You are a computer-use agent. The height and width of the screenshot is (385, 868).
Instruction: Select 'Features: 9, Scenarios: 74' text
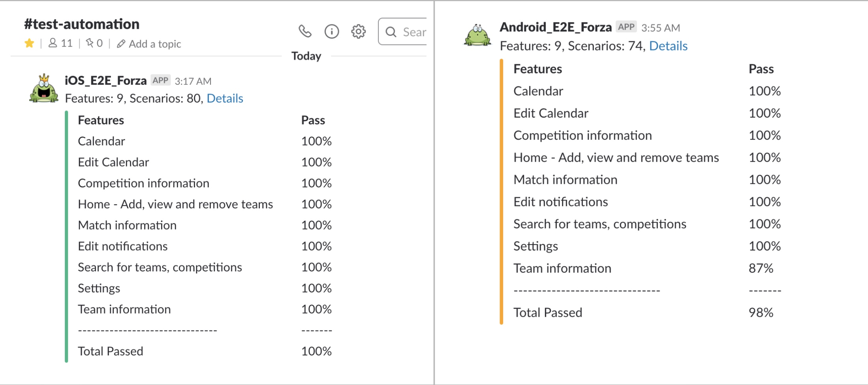pyautogui.click(x=572, y=46)
